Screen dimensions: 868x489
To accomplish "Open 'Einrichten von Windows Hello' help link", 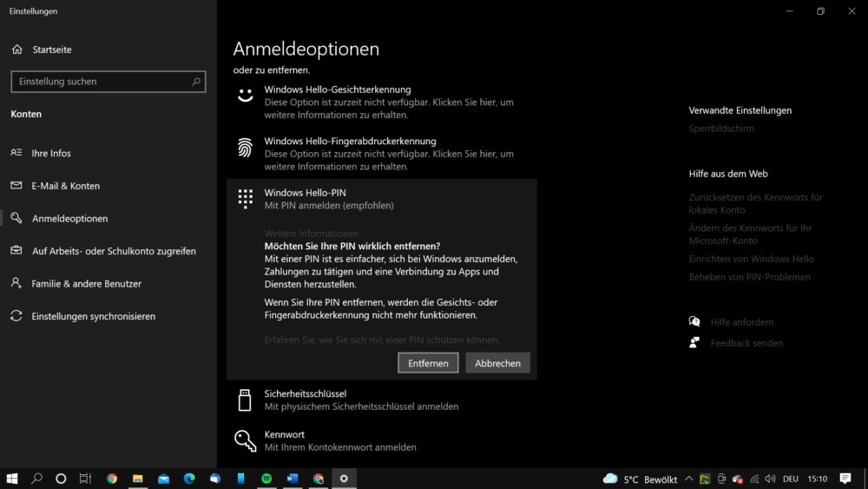I will 751,259.
